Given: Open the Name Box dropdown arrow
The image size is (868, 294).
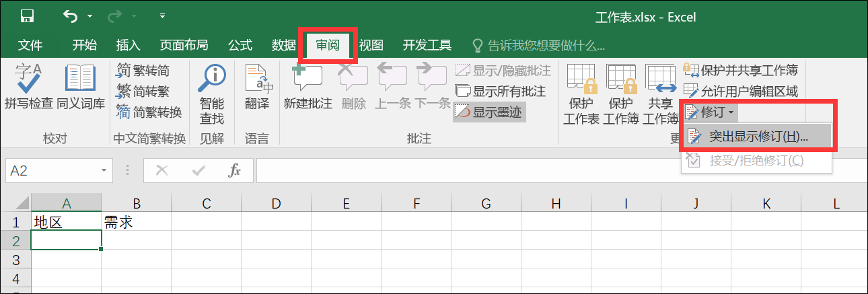Looking at the screenshot, I should click(104, 171).
